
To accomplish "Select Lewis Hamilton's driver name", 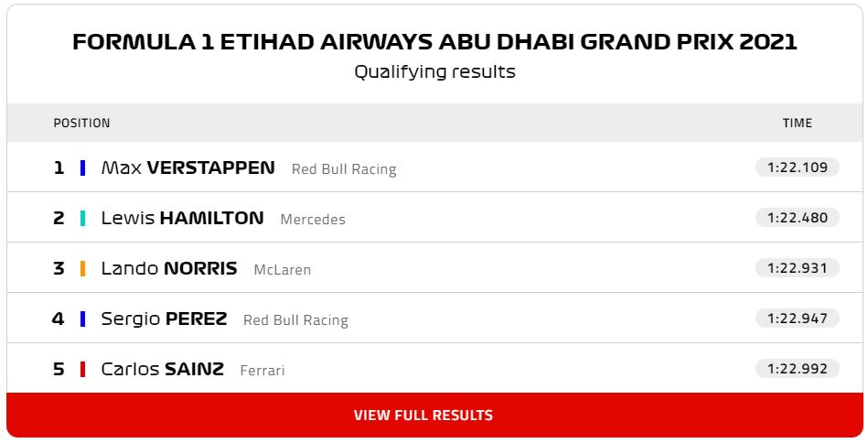I will (182, 218).
